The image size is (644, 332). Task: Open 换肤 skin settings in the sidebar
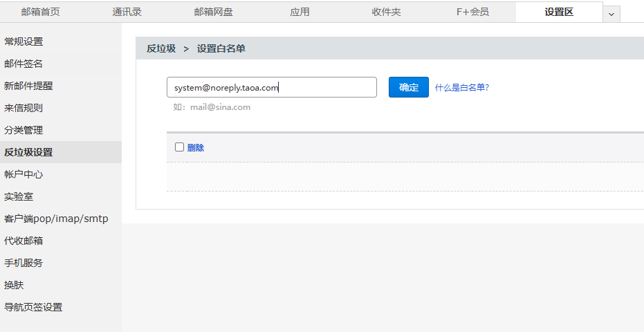[14, 285]
